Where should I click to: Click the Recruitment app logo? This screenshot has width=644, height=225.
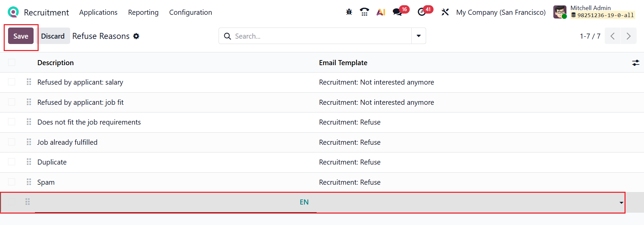coord(13,12)
